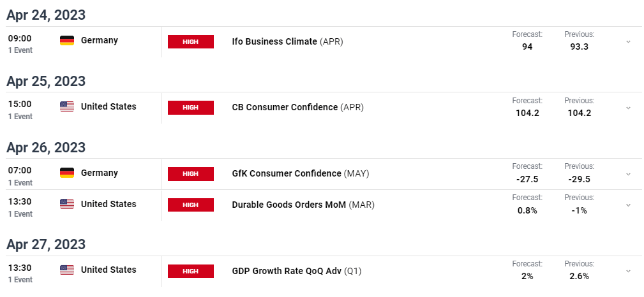Click the US flag beside CB Consumer Confidence
Image resolution: width=644 pixels, height=297 pixels.
67,106
